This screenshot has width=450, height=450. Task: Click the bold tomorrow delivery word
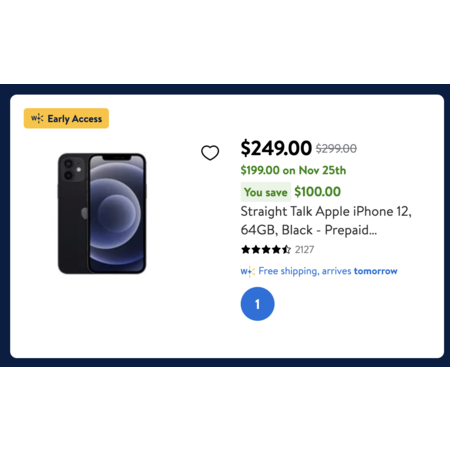click(376, 271)
